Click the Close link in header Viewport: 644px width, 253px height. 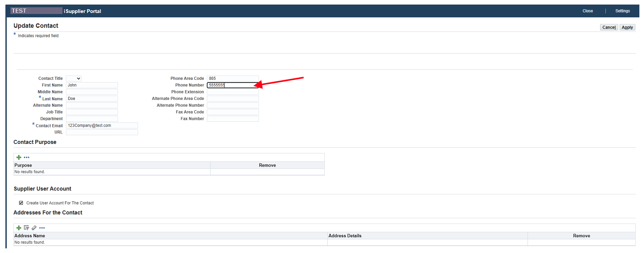(x=588, y=11)
